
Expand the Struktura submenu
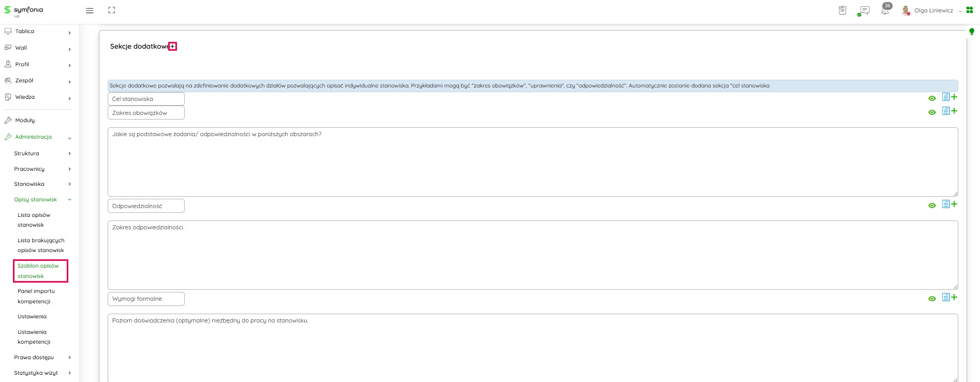pyautogui.click(x=42, y=154)
